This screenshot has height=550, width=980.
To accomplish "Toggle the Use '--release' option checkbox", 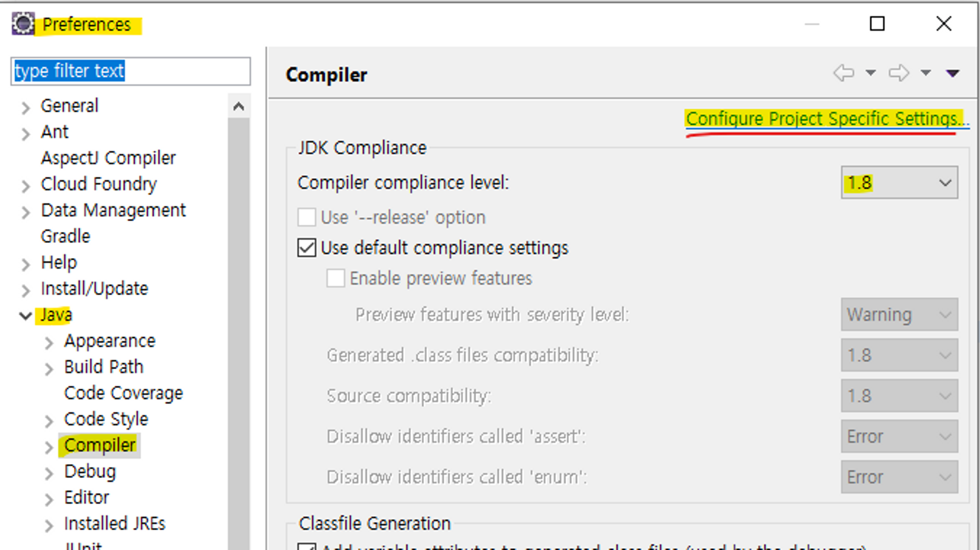I will (x=307, y=217).
